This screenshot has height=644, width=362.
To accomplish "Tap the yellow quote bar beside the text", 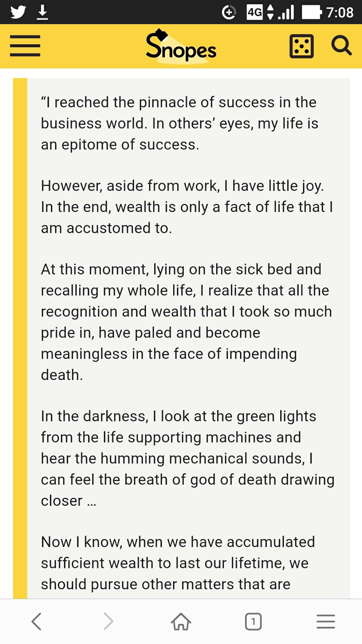I will 20,338.
